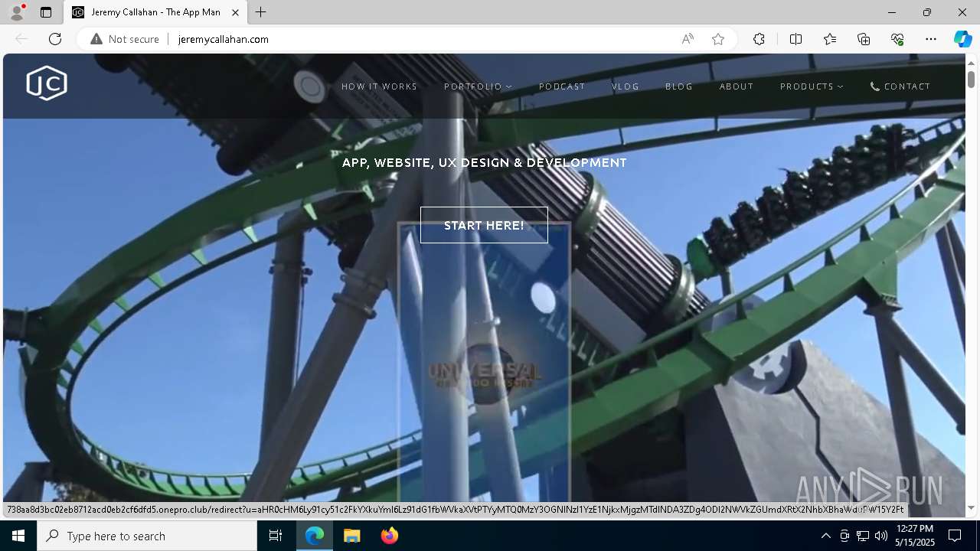Go back using the back arrow
Viewport: 980px width, 551px height.
tap(21, 39)
